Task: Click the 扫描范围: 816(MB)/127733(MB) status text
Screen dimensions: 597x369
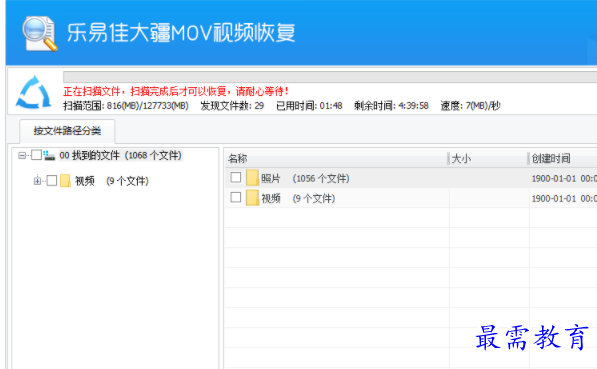Action: pos(126,105)
